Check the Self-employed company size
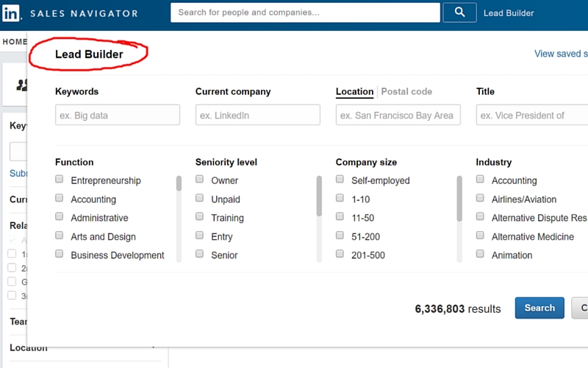The image size is (588, 368). point(340,179)
